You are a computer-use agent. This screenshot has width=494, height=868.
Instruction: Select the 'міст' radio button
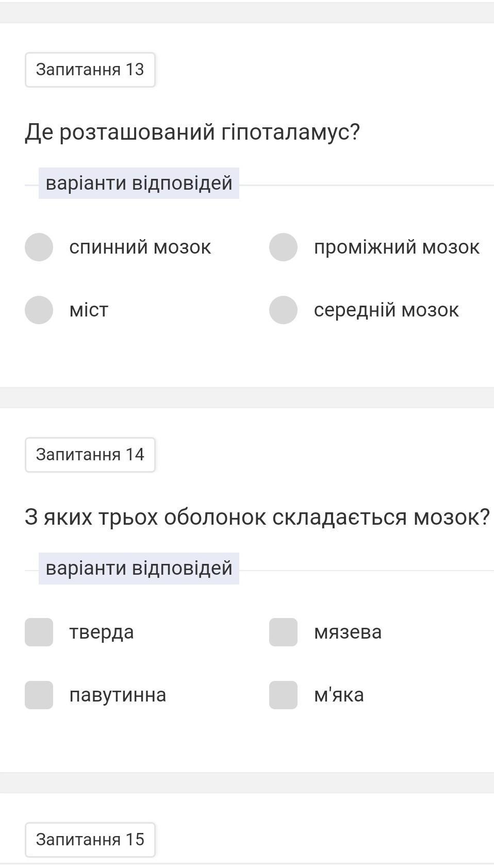click(x=39, y=310)
